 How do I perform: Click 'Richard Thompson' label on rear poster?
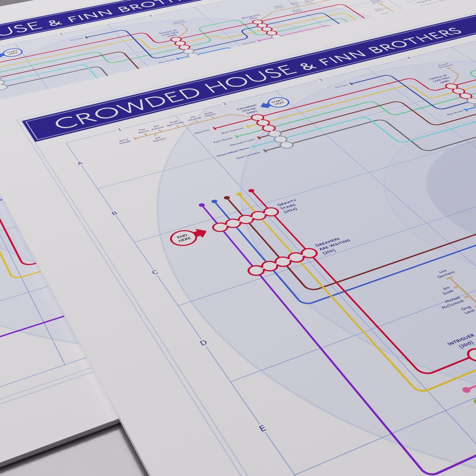[180, 22]
